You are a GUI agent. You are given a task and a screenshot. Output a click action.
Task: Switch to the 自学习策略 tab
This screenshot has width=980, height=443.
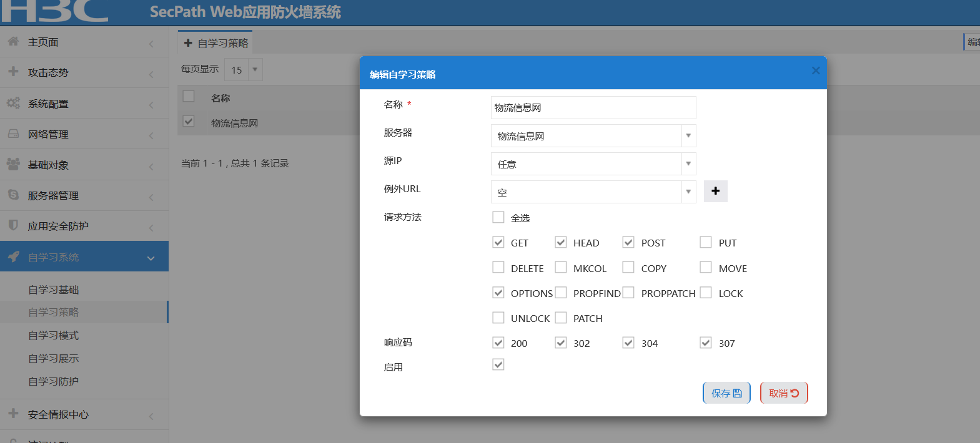[215, 42]
